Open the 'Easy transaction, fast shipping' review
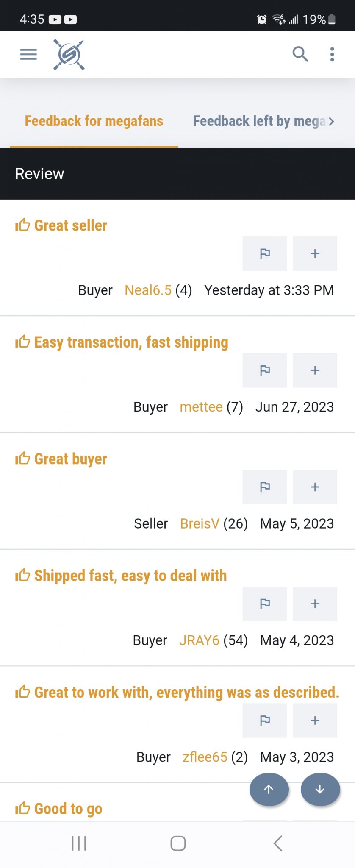 click(131, 342)
